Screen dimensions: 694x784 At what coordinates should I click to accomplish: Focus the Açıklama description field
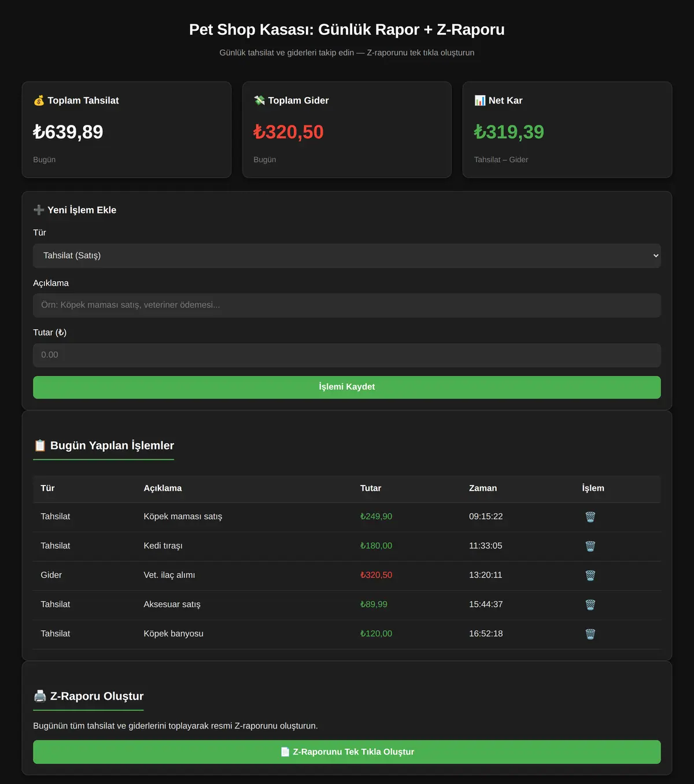pos(347,305)
